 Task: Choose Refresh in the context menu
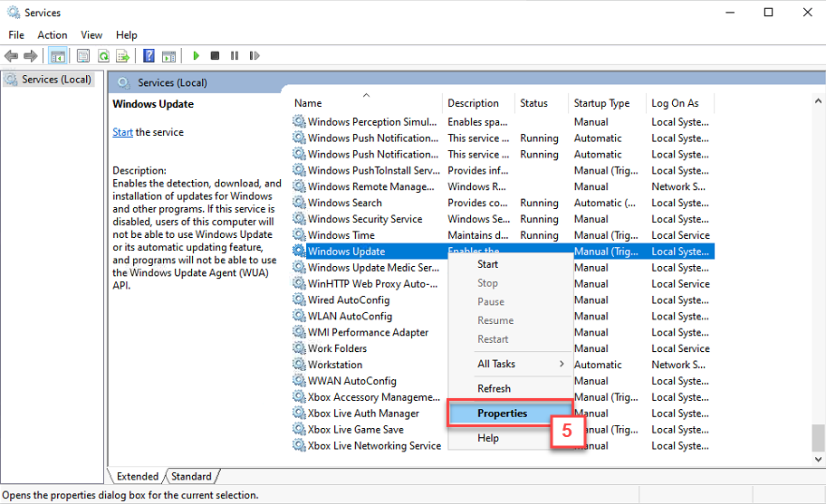tap(511, 388)
